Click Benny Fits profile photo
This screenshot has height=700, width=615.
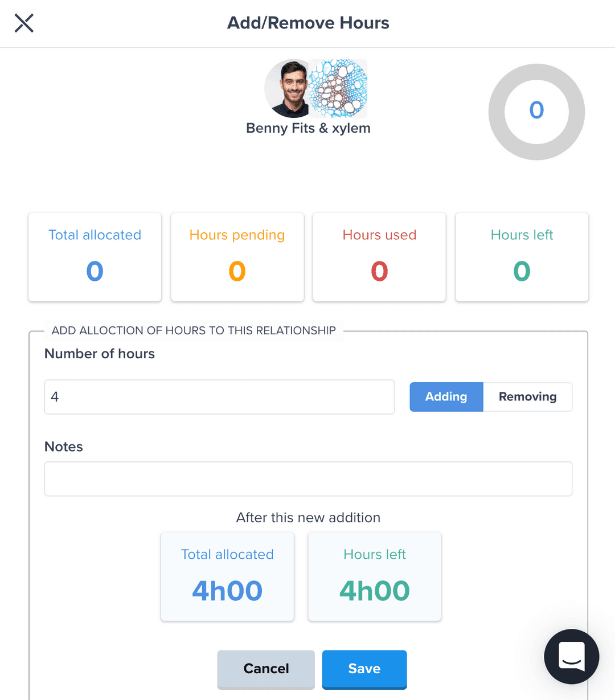(288, 88)
